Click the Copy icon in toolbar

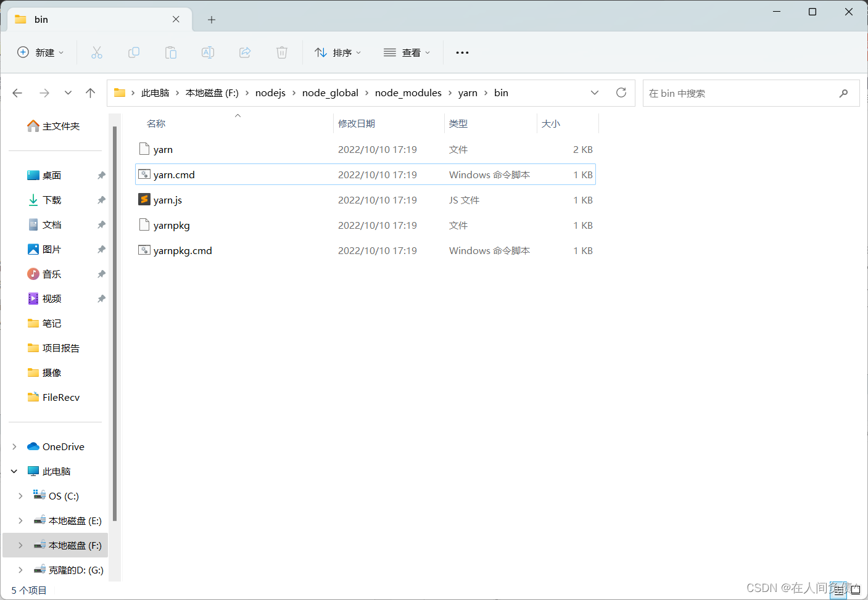tap(134, 52)
